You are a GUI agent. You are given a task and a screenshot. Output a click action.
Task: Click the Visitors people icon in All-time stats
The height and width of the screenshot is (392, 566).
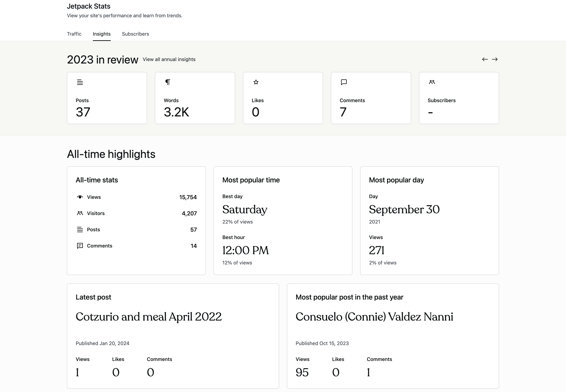click(x=80, y=213)
